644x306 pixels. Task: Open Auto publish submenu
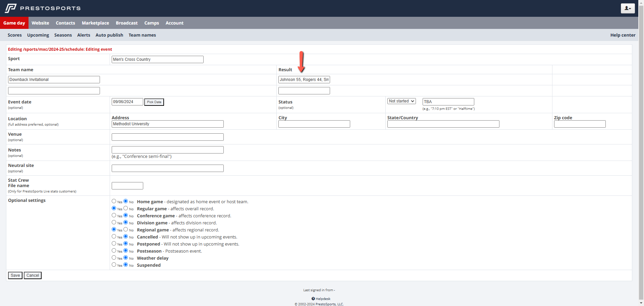click(109, 35)
